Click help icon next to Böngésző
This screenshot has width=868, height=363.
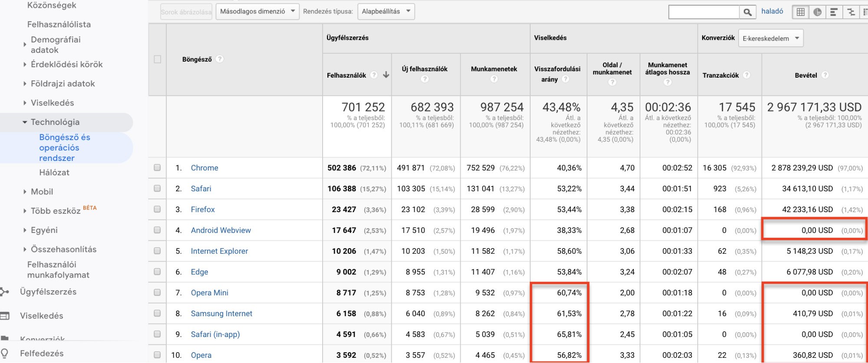pos(220,59)
